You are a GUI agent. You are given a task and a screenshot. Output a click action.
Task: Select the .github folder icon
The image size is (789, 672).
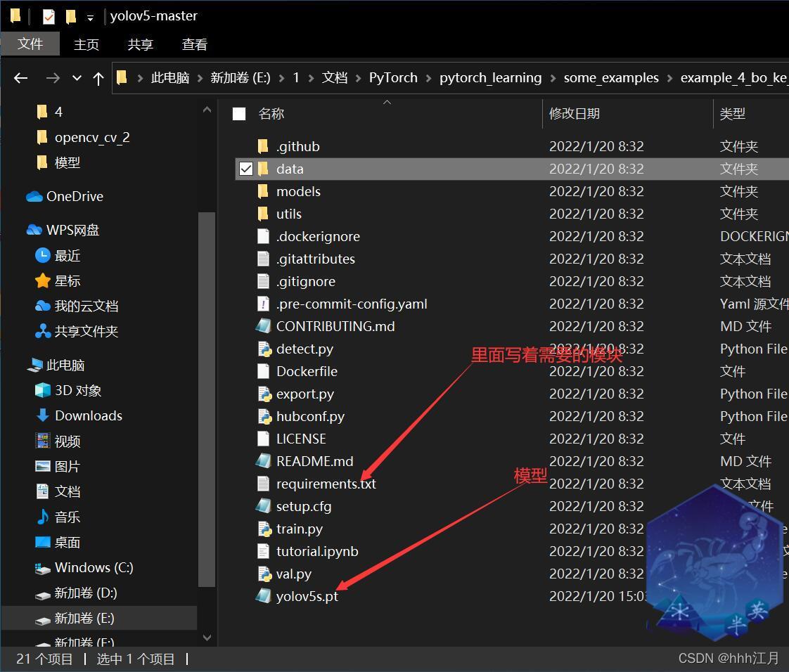[x=263, y=146]
